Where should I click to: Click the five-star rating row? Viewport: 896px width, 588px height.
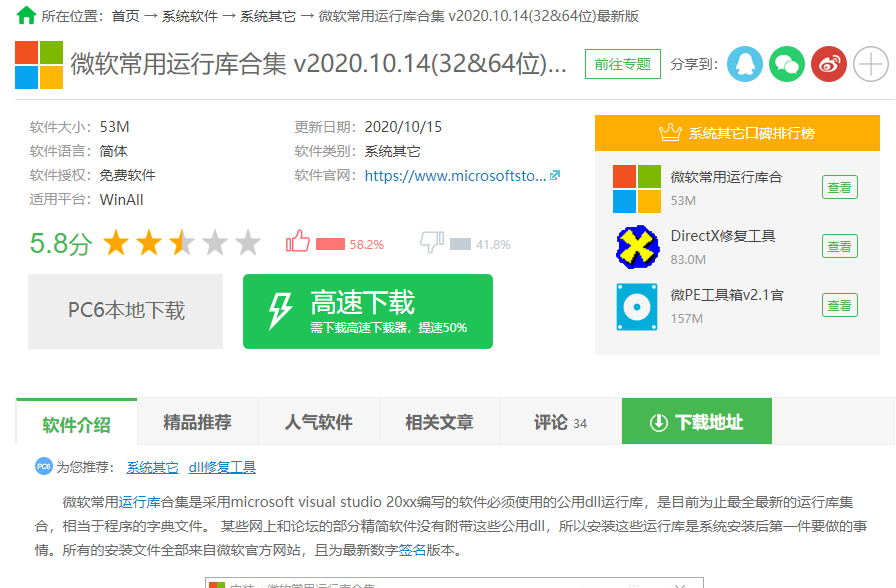coord(182,243)
